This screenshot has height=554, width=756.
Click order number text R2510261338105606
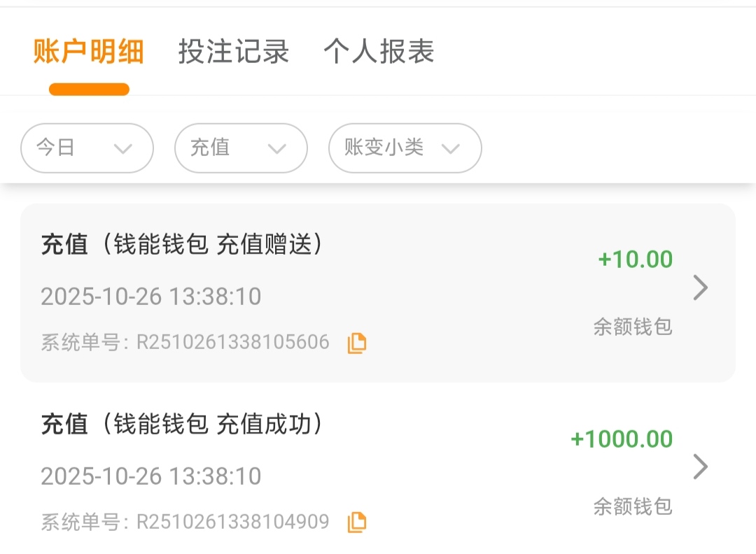[x=232, y=342]
